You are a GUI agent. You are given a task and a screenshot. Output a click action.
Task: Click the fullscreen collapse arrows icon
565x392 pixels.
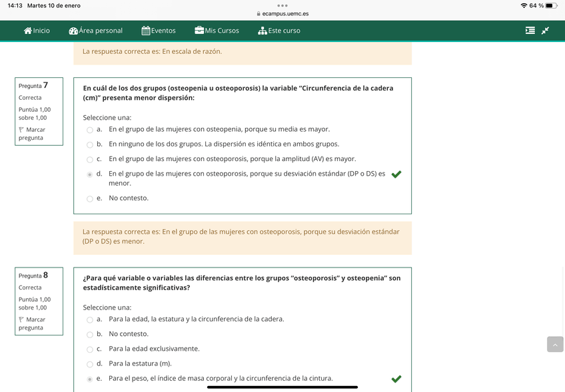click(x=545, y=31)
